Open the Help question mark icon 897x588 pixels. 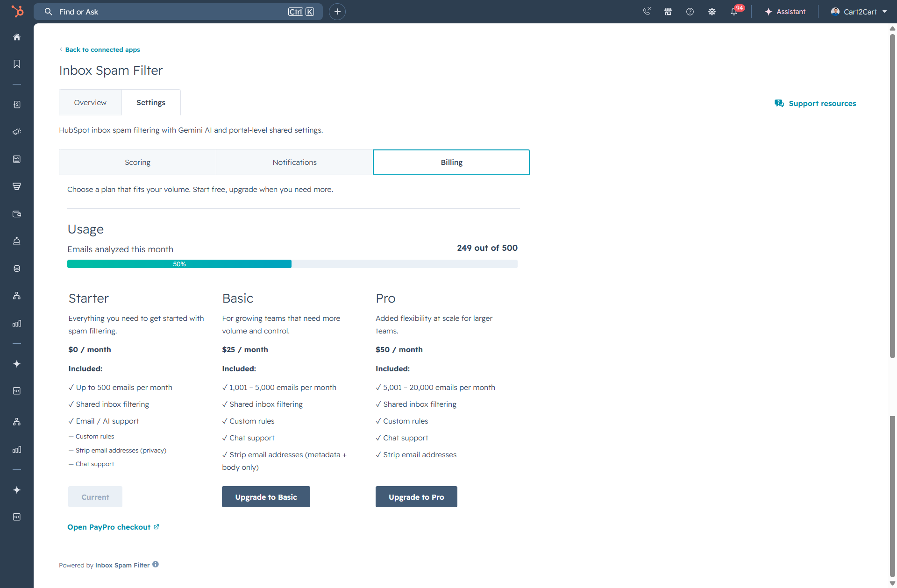[690, 12]
